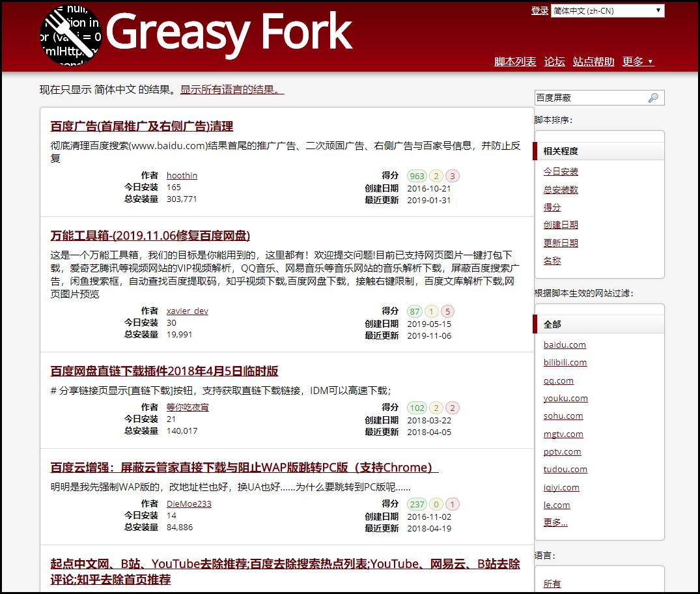Click total installs value 140,017

[182, 431]
